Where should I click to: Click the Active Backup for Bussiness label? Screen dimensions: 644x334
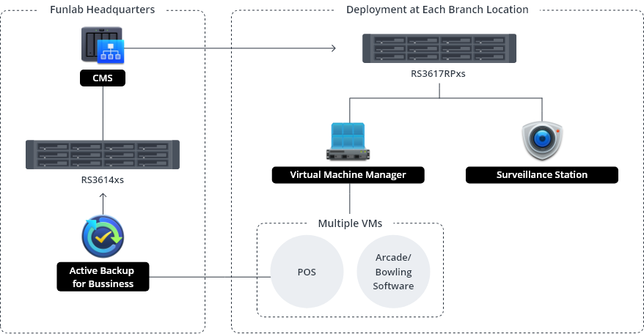tap(103, 277)
